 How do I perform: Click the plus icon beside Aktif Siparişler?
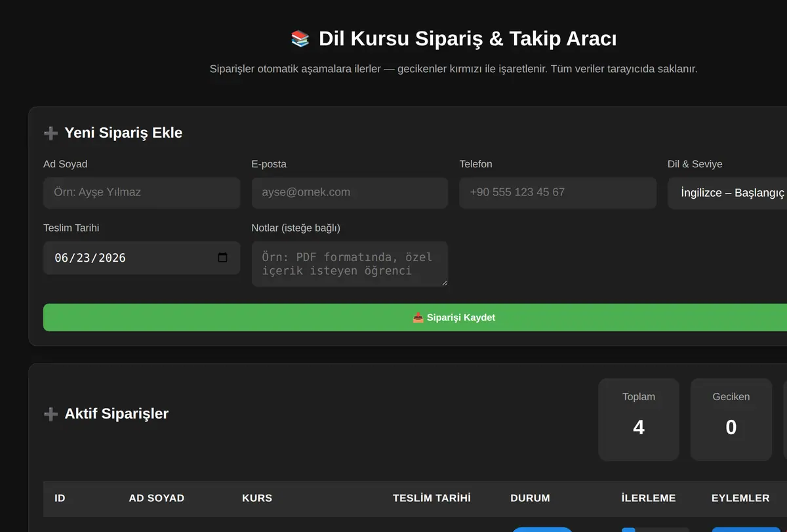[x=50, y=414]
